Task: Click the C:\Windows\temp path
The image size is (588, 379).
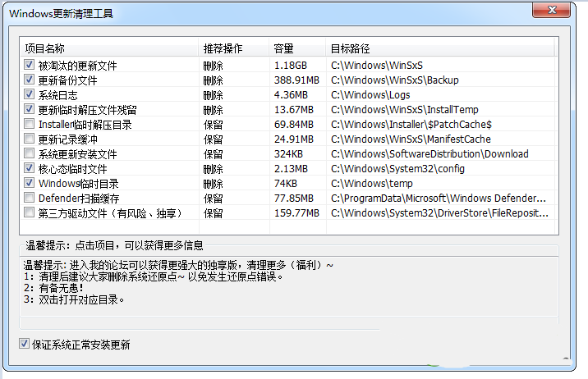Action: click(x=372, y=184)
